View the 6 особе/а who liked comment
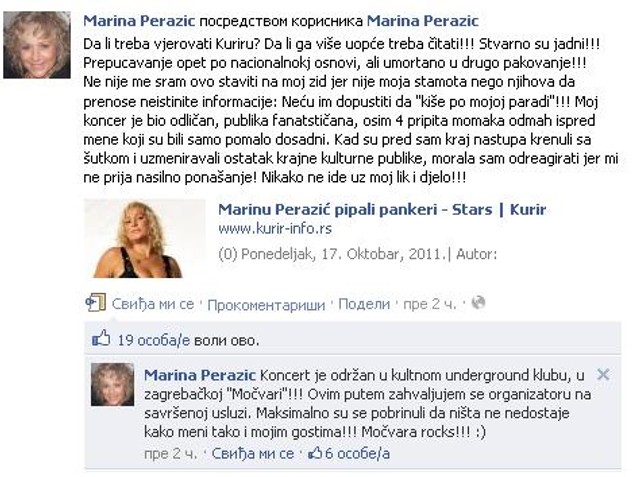 coord(357,453)
